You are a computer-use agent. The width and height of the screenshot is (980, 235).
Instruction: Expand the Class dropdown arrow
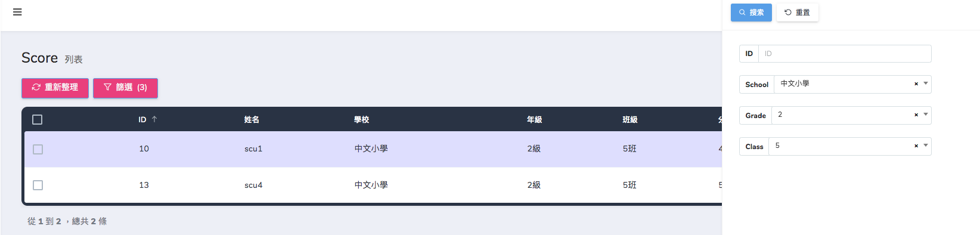(x=926, y=146)
